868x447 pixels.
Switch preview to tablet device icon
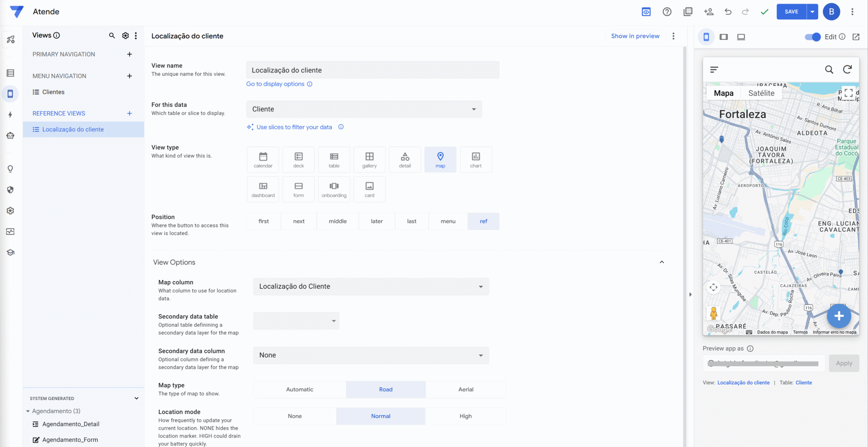click(723, 37)
